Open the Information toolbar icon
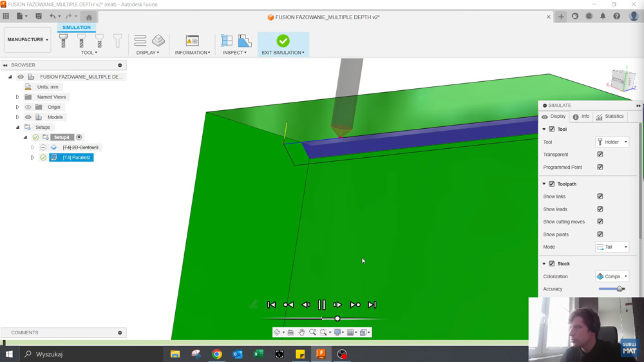This screenshot has width=644, height=362. click(192, 41)
